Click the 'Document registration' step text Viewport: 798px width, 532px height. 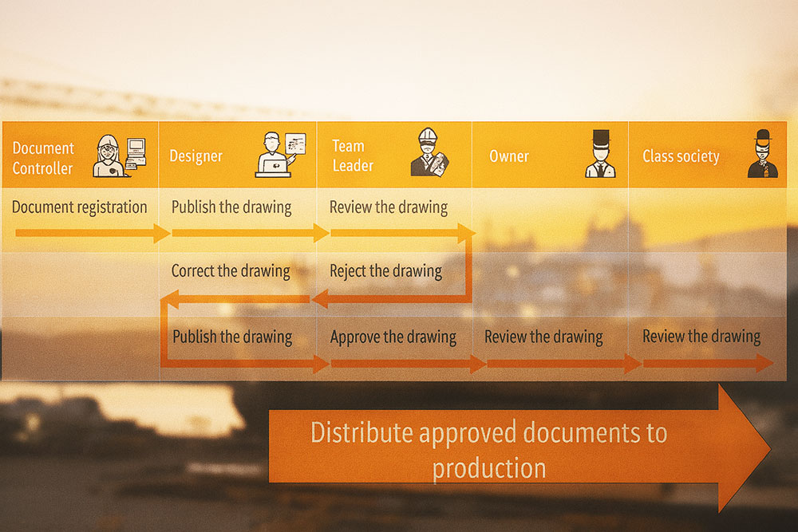[x=79, y=207]
